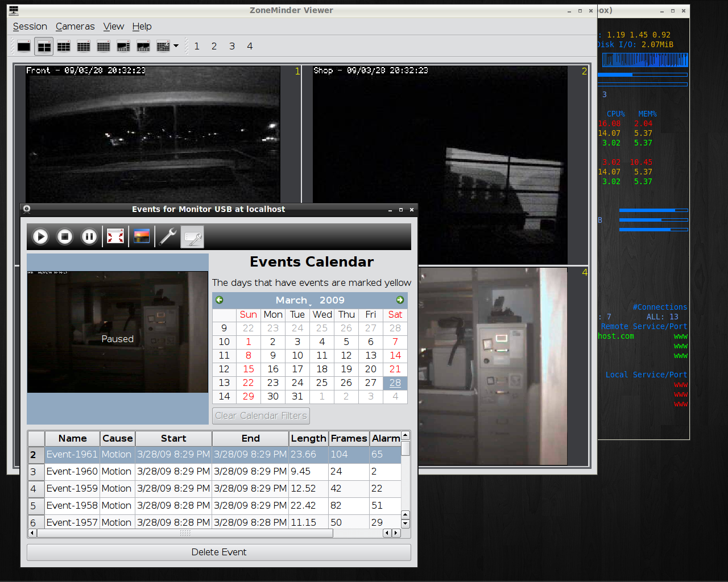The image size is (728, 582).
Task: Select March 15 in the calendar
Action: click(249, 369)
